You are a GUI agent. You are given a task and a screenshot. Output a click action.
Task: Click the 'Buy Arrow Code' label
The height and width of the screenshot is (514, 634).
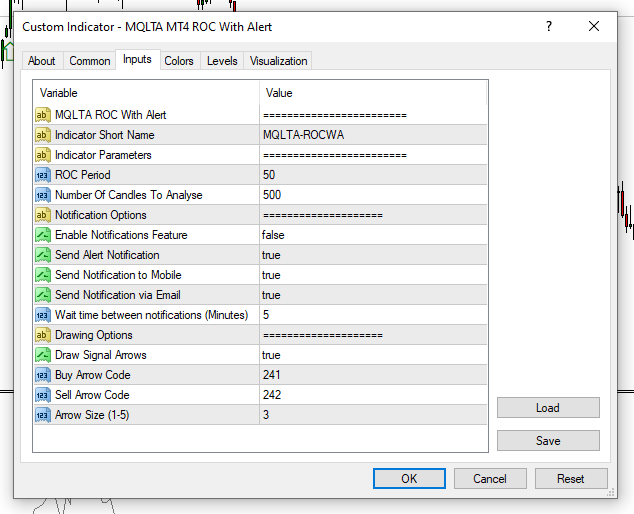93,375
